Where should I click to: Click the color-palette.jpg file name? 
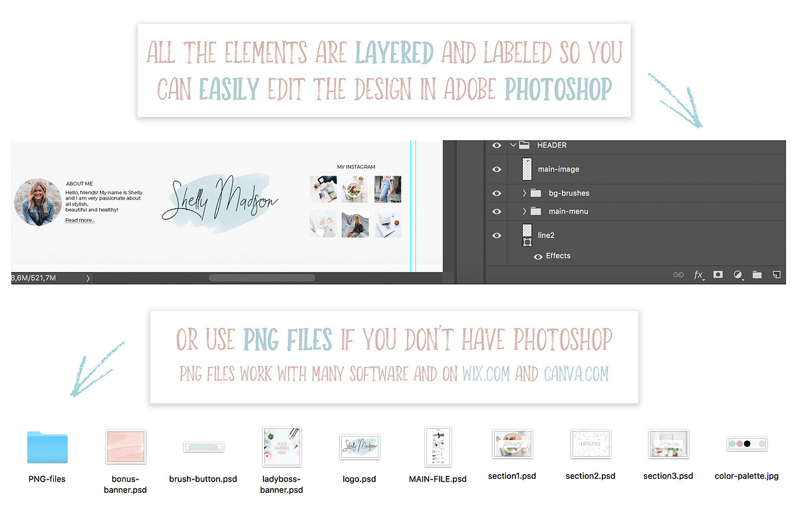[x=746, y=476]
